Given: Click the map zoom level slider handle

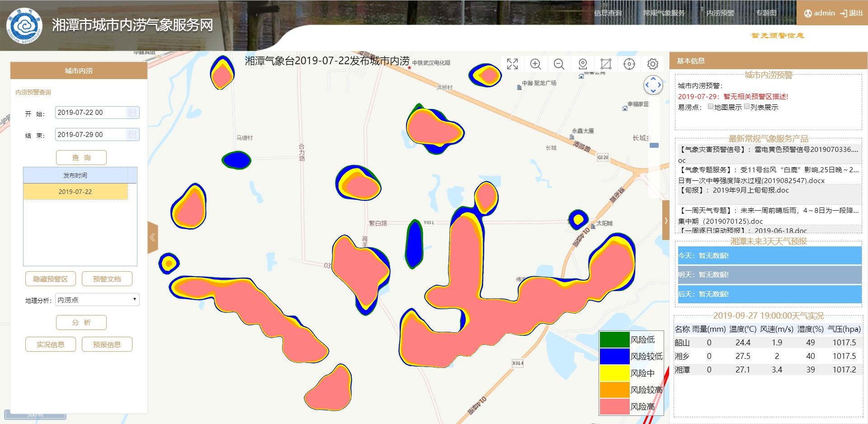Looking at the screenshot, I should pos(654,145).
